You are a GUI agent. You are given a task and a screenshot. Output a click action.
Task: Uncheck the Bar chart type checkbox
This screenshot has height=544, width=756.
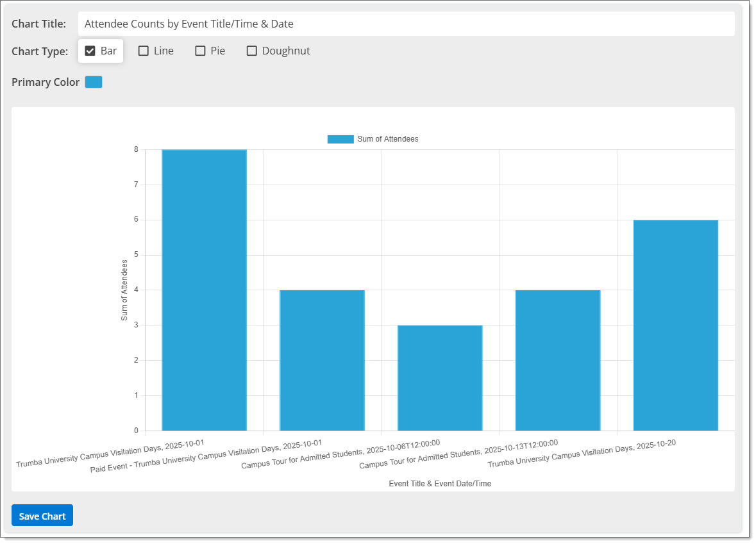pyautogui.click(x=90, y=51)
